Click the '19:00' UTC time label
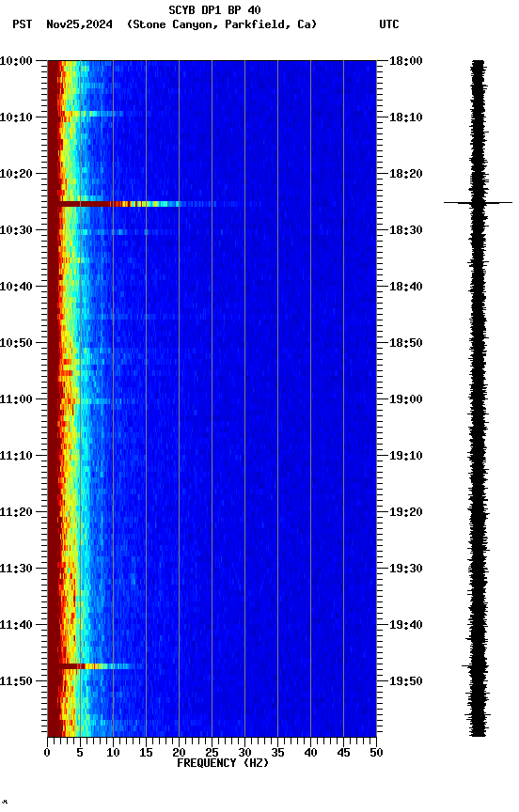Screen dimensions: 519x812 click(406, 399)
